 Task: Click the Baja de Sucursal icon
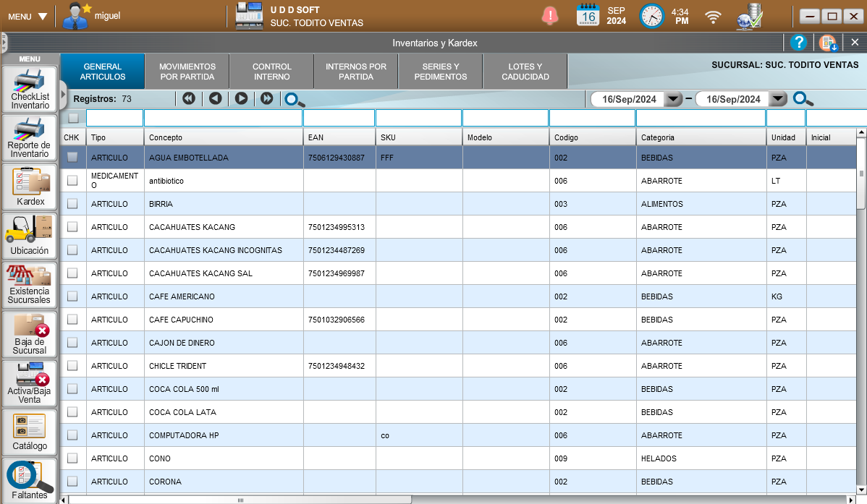[30, 333]
